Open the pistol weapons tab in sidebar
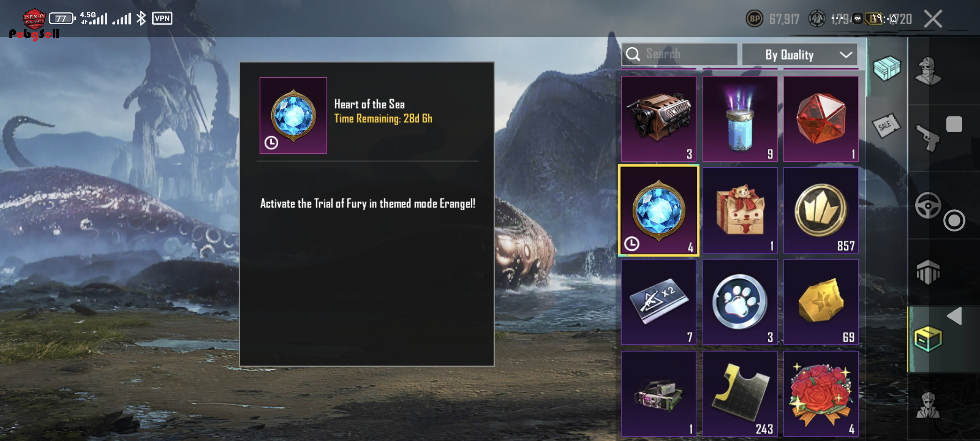 click(928, 138)
